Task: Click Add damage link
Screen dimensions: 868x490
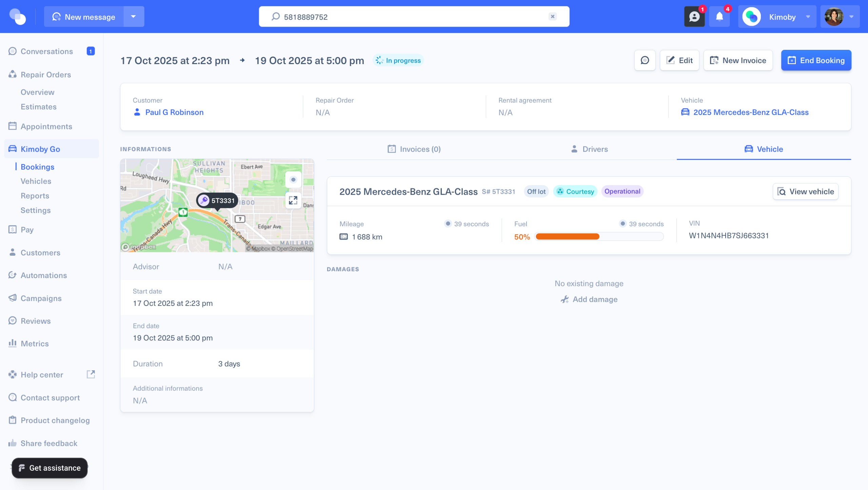Action: tap(589, 299)
